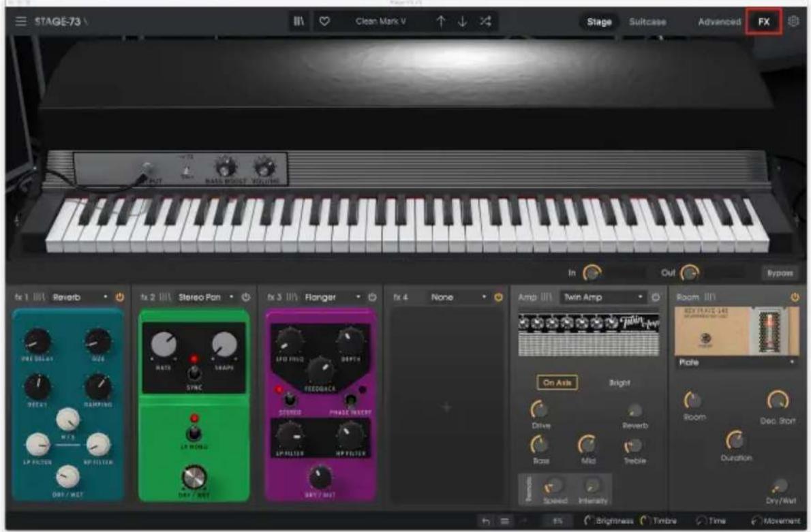This screenshot has width=811, height=532.
Task: Adjust the Room Dry/Wet knob
Action: pos(780,486)
